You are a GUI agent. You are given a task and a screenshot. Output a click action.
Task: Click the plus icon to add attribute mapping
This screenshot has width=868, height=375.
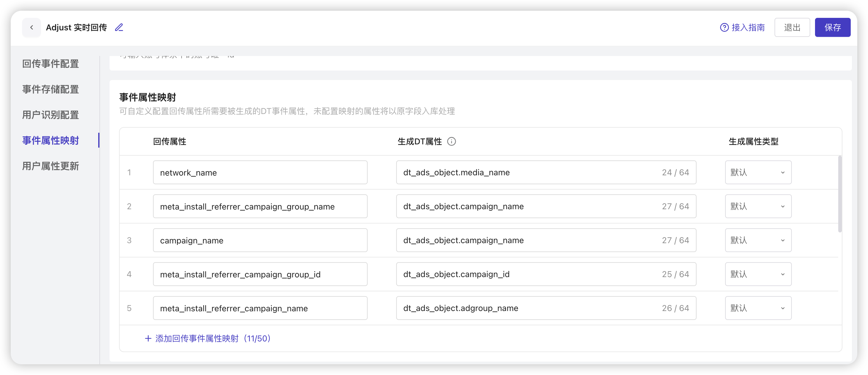point(148,338)
